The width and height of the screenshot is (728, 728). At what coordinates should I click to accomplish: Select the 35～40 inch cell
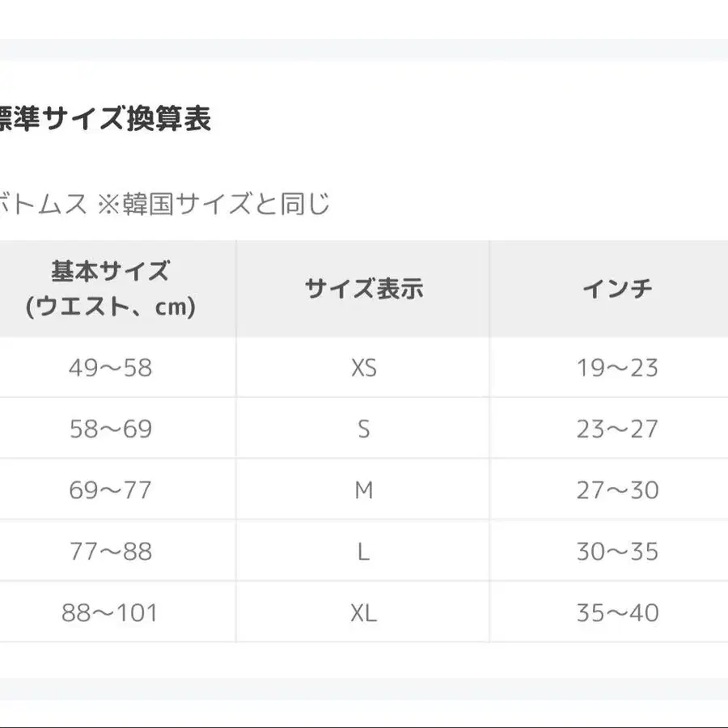click(x=617, y=612)
